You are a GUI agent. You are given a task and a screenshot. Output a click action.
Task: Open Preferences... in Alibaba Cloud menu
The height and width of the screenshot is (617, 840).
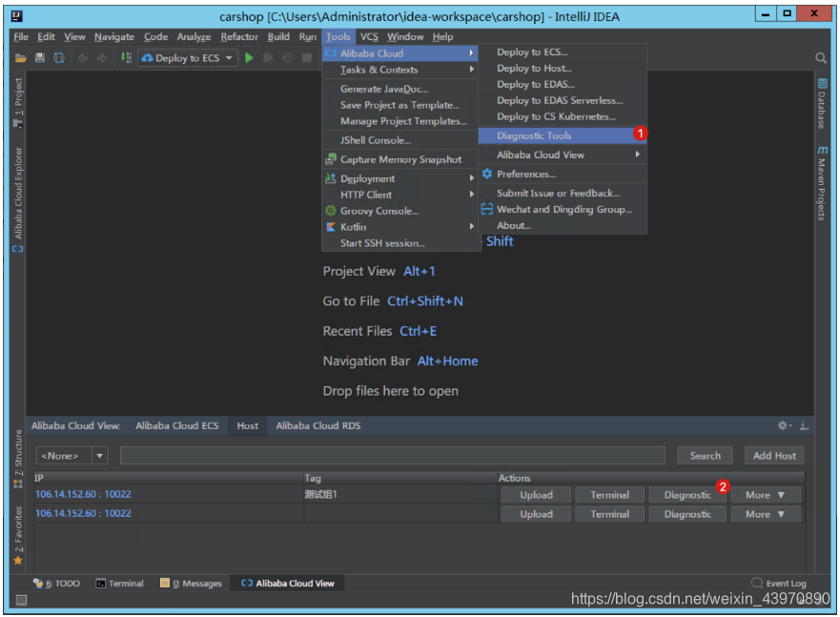click(x=563, y=175)
